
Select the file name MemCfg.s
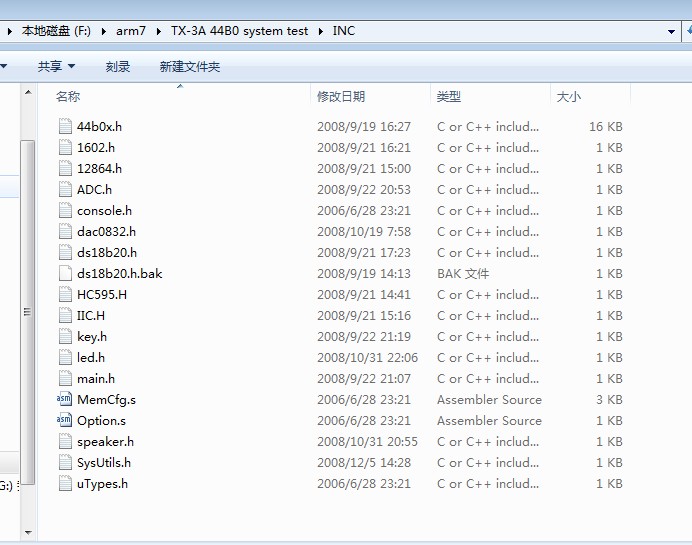tap(106, 400)
